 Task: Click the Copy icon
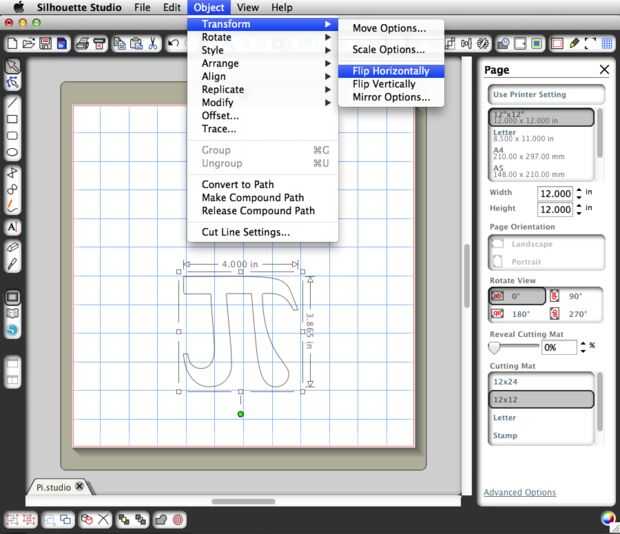coord(119,43)
